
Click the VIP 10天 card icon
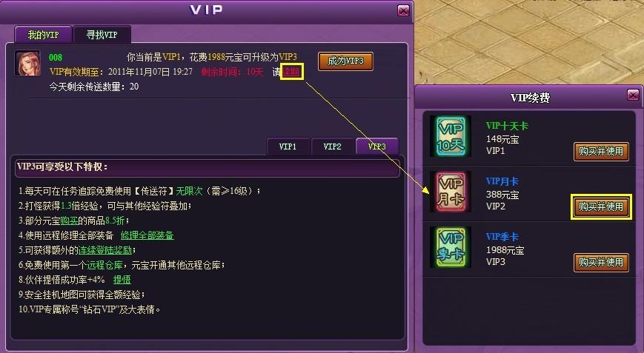point(451,136)
